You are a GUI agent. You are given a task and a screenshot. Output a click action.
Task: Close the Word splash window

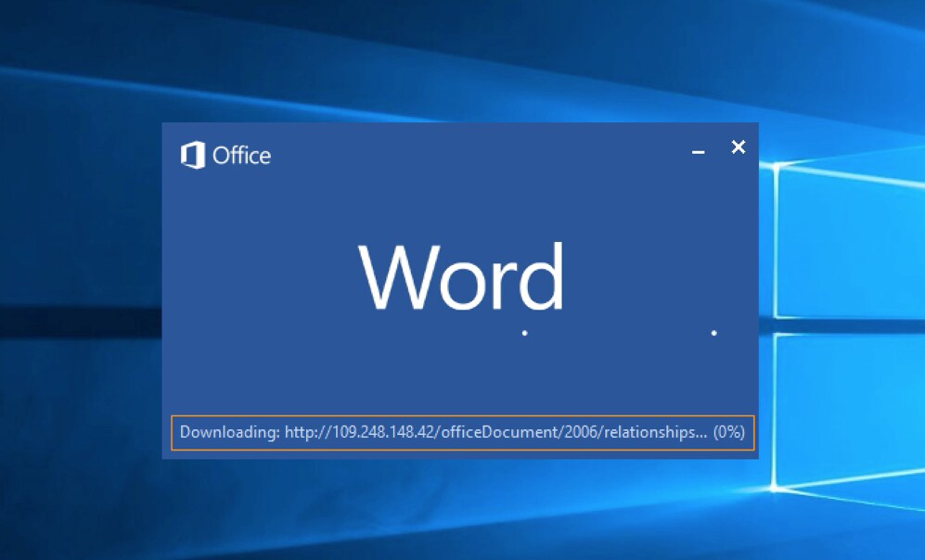pos(738,146)
